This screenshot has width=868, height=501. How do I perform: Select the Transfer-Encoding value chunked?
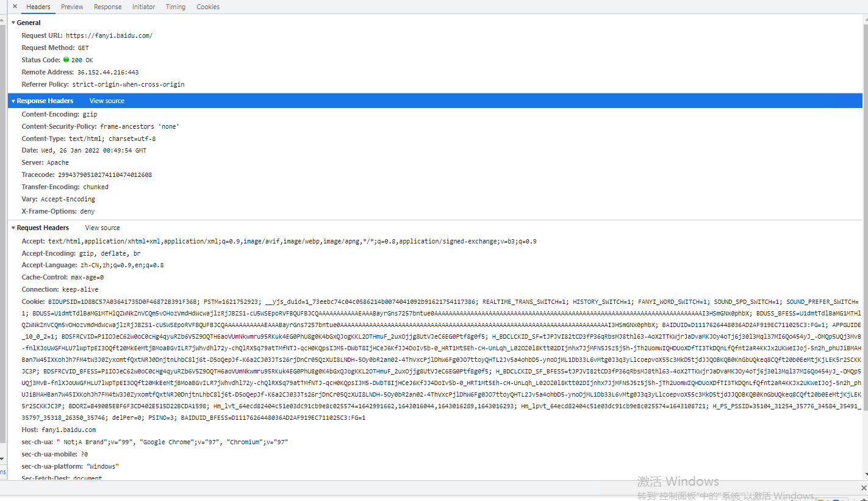click(x=96, y=187)
